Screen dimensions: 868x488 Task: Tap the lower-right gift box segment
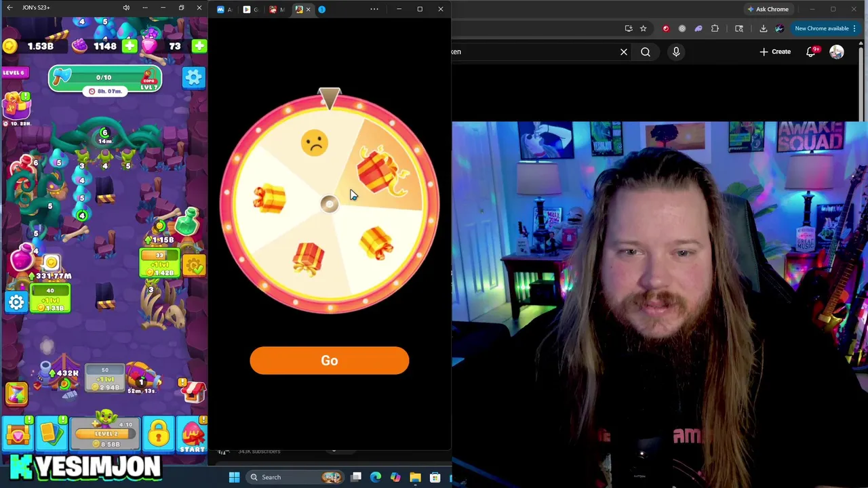point(377,243)
